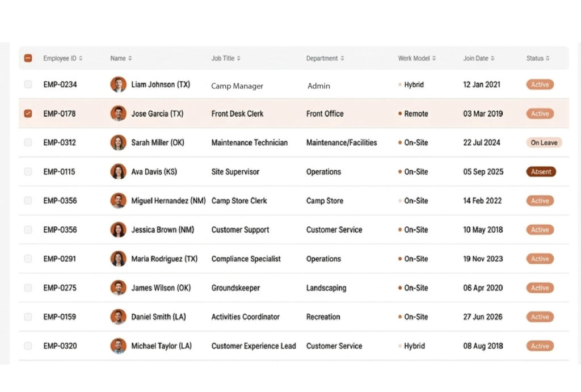This screenshot has width=581, height=392.
Task: Click Ava Davis's avatar picture
Action: point(118,172)
